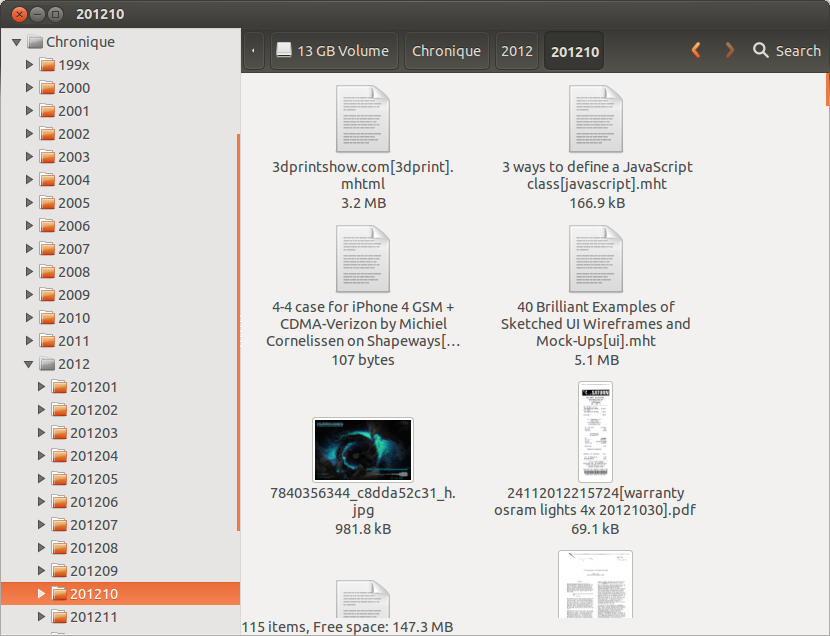
Task: Collapse the 2012 folder tree
Action: [29, 364]
